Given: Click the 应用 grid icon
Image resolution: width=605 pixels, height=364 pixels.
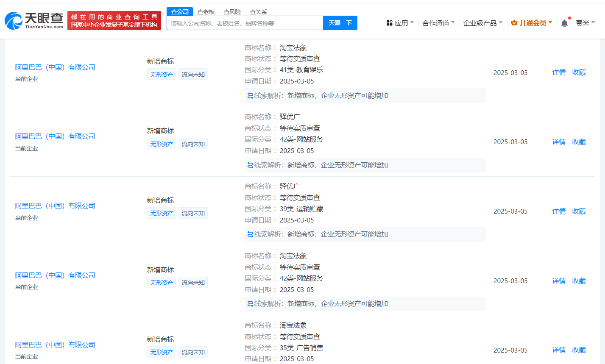Looking at the screenshot, I should pyautogui.click(x=389, y=23).
